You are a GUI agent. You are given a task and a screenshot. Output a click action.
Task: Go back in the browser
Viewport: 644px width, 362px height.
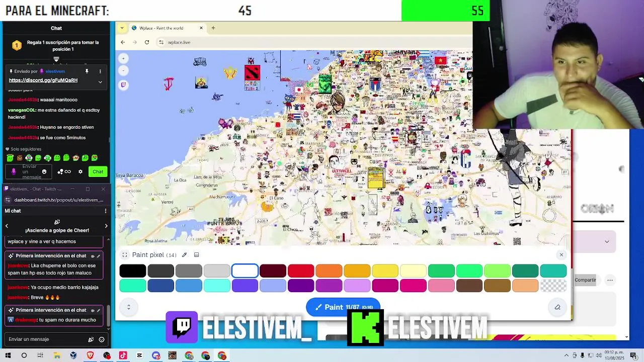click(x=122, y=42)
